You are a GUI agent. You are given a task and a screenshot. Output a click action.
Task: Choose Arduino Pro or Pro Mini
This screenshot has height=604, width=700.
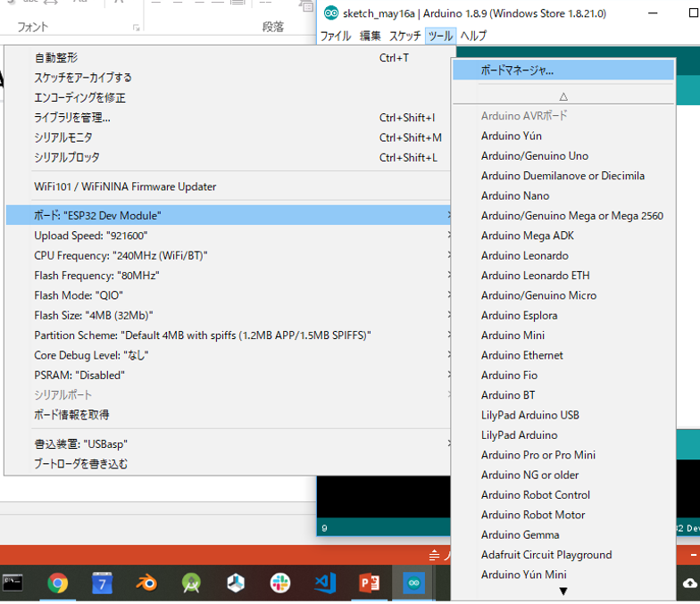coord(563,455)
